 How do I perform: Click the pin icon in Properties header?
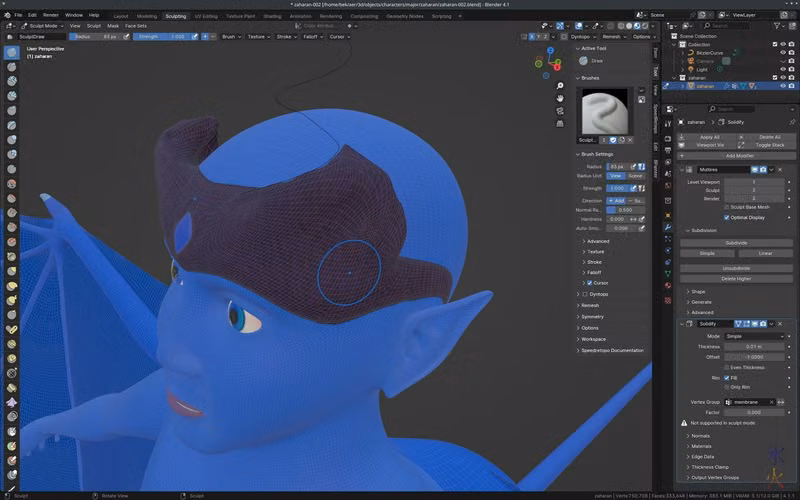point(792,122)
